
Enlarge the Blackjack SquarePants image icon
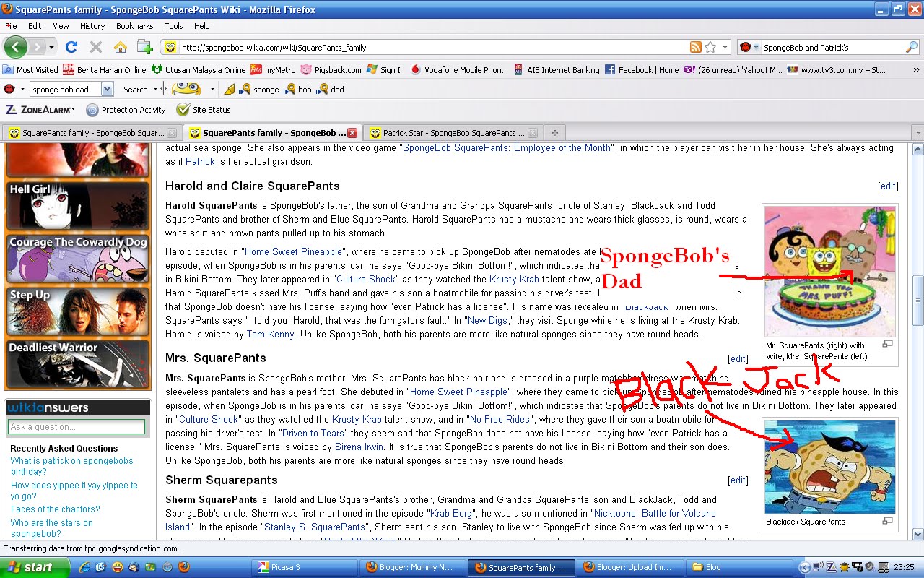coord(887,521)
